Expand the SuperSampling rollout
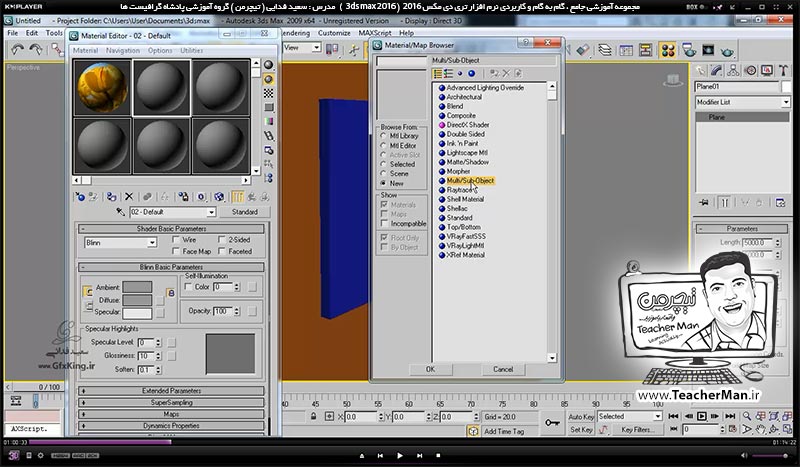This screenshot has height=467, width=800. coord(171,403)
